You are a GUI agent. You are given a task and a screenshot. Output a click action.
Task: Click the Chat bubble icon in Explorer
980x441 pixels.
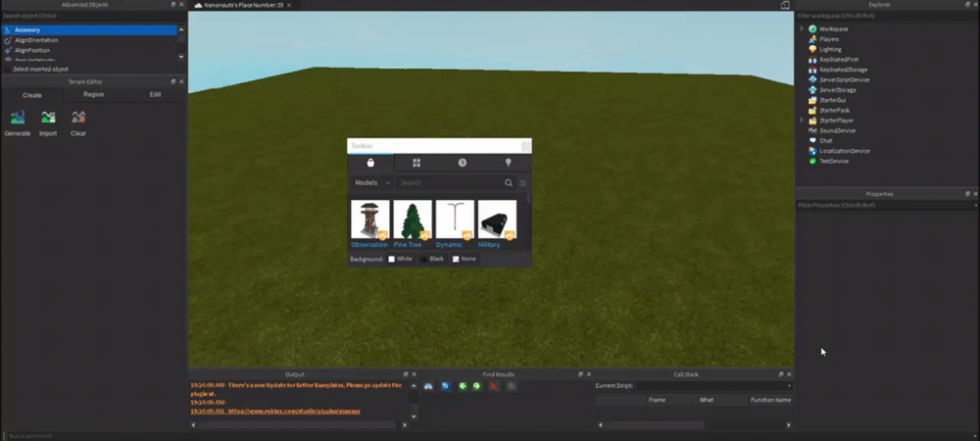812,140
